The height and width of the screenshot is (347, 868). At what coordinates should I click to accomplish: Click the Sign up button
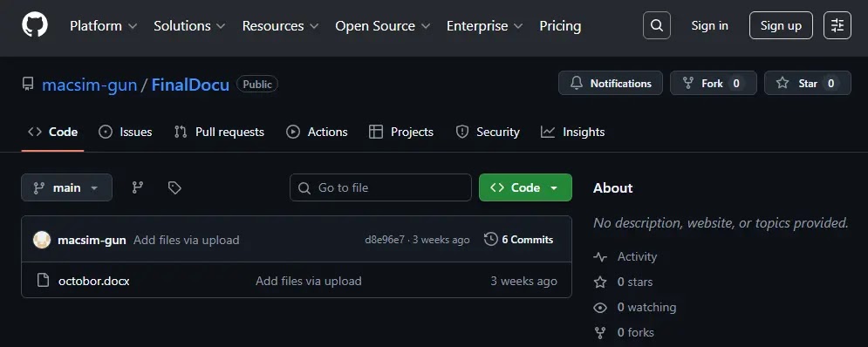[x=781, y=25]
